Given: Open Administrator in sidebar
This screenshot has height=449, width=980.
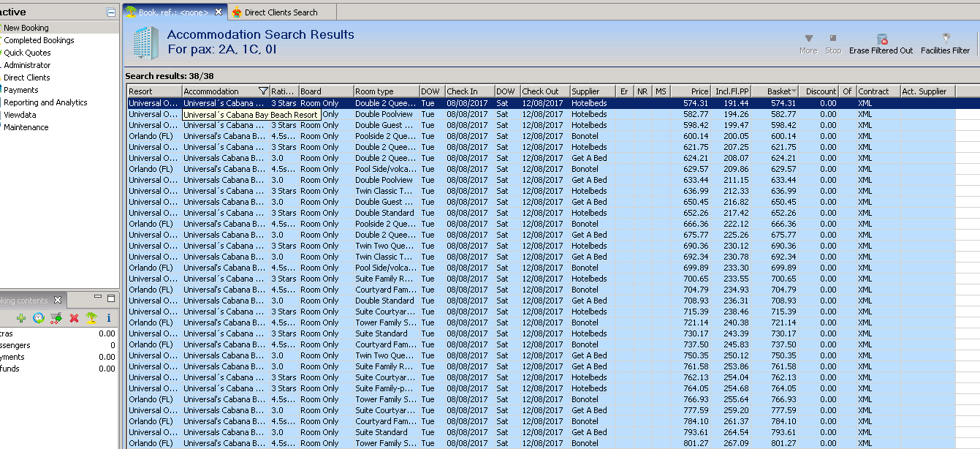Looking at the screenshot, I should (x=27, y=65).
